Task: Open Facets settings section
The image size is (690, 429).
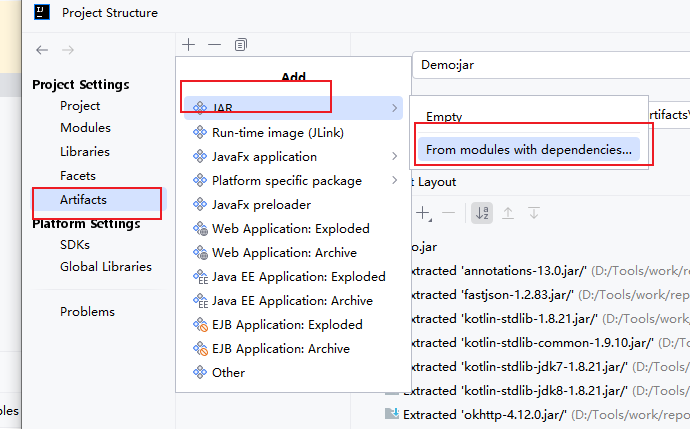Action: (78, 176)
